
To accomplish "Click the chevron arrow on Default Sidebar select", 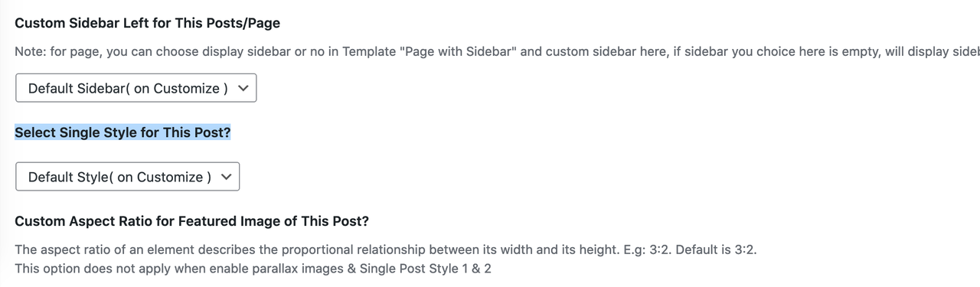I will coord(243,88).
